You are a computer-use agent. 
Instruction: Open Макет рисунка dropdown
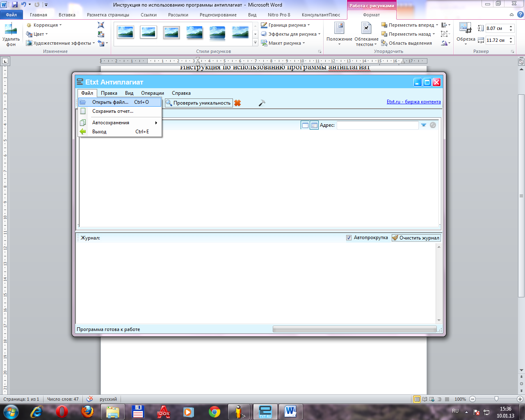coord(283,43)
